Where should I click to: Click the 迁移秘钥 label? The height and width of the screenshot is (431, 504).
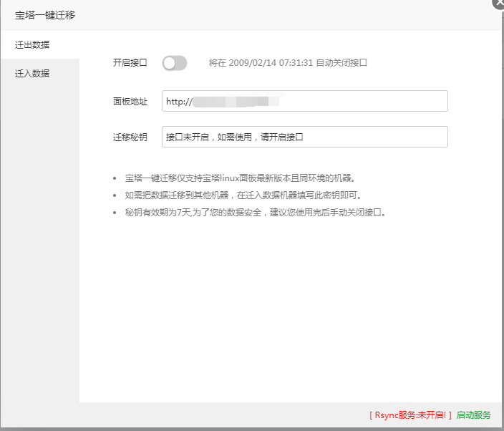[x=130, y=137]
